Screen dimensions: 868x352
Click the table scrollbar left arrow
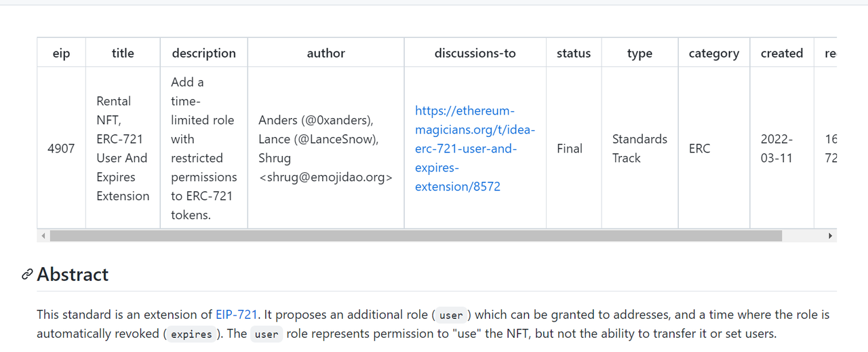click(43, 236)
